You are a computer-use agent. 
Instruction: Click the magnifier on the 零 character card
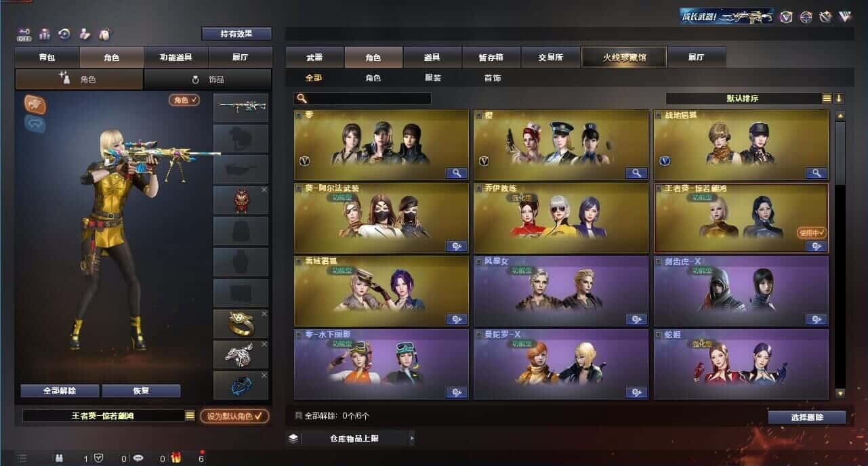click(457, 173)
